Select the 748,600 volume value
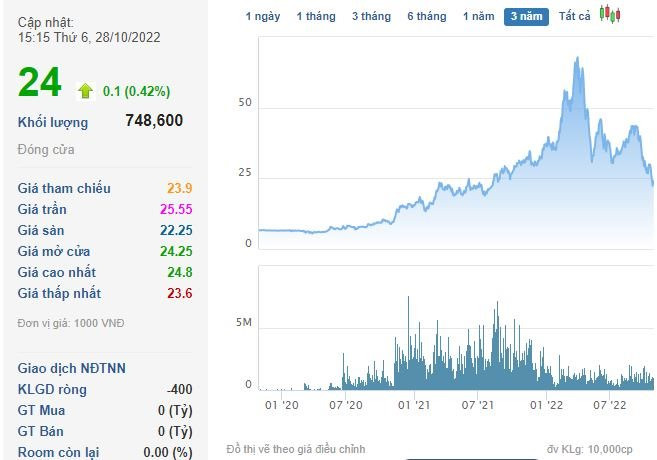Image resolution: width=657 pixels, height=460 pixels. (x=154, y=121)
